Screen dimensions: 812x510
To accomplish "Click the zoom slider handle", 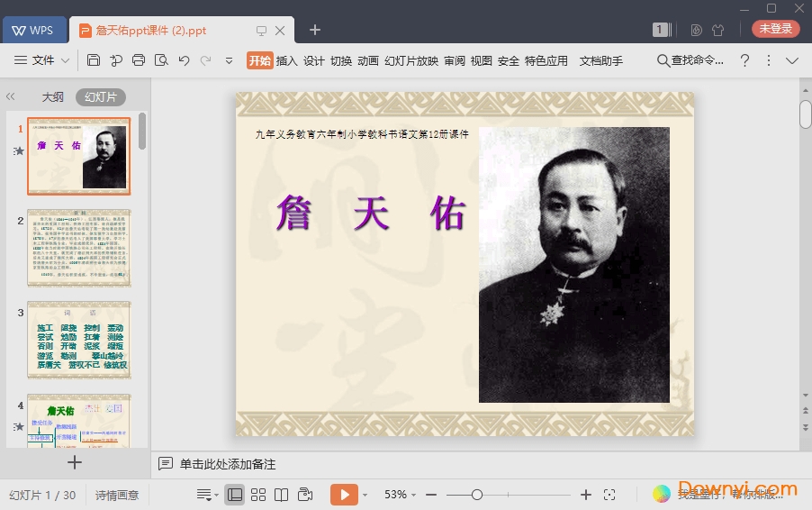I will tap(477, 495).
